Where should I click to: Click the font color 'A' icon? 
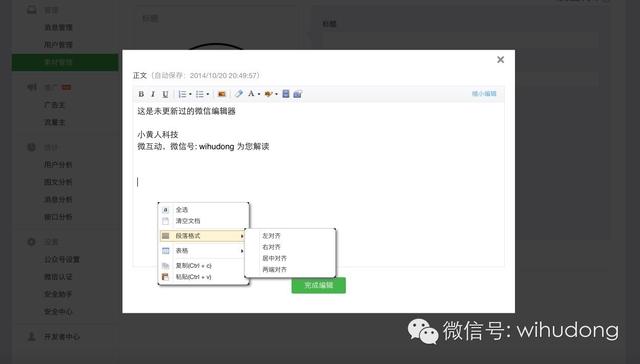pyautogui.click(x=251, y=94)
